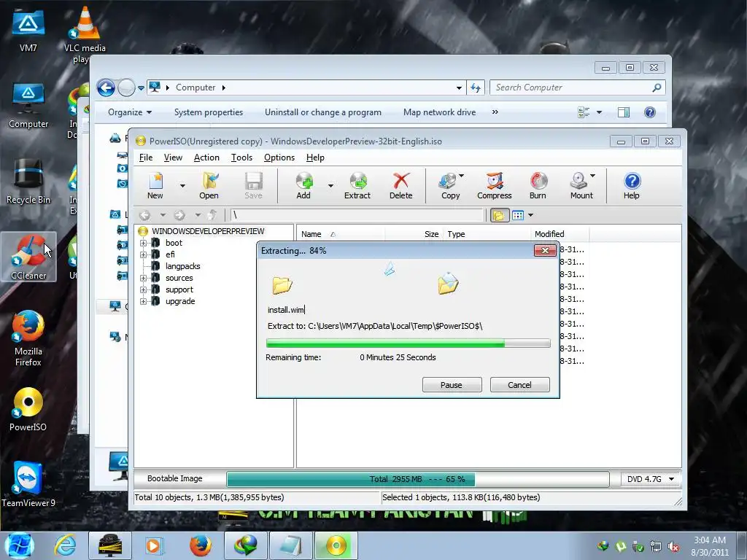Expand the support folder in tree

[x=143, y=289]
